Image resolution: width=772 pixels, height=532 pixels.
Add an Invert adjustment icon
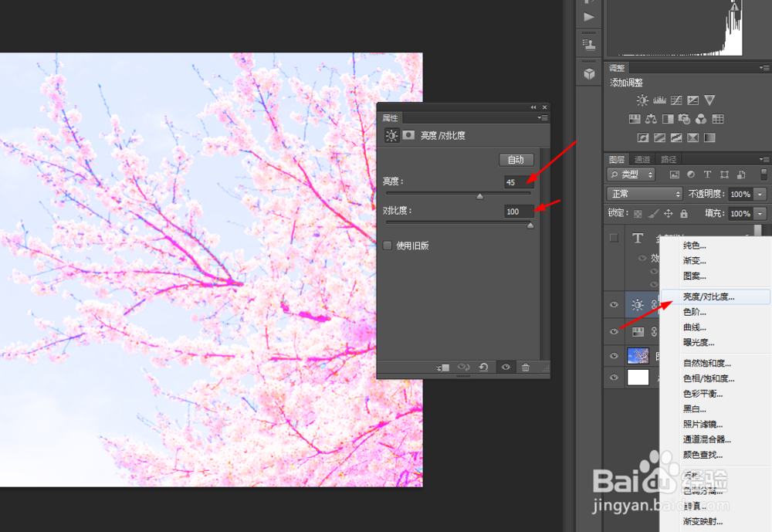pos(643,138)
